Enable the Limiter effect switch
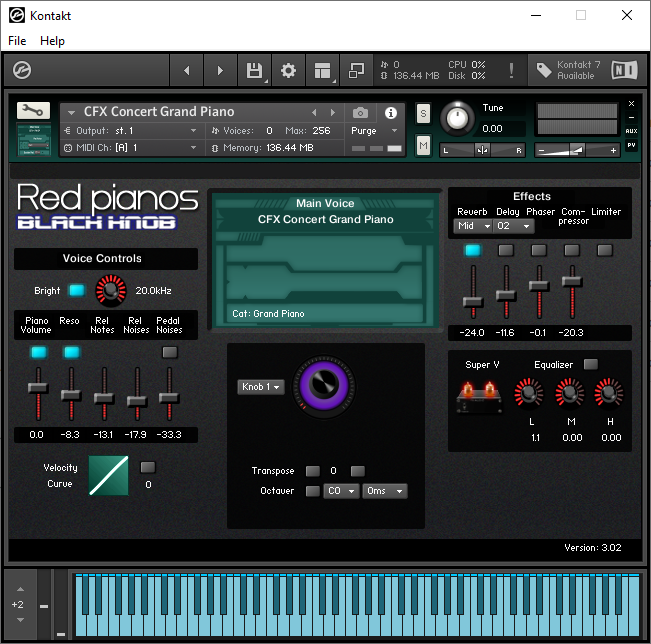The width and height of the screenshot is (651, 644). [604, 250]
